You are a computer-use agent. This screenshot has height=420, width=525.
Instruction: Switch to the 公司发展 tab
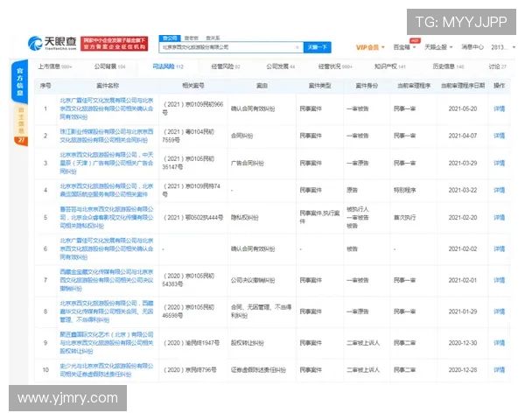281,66
